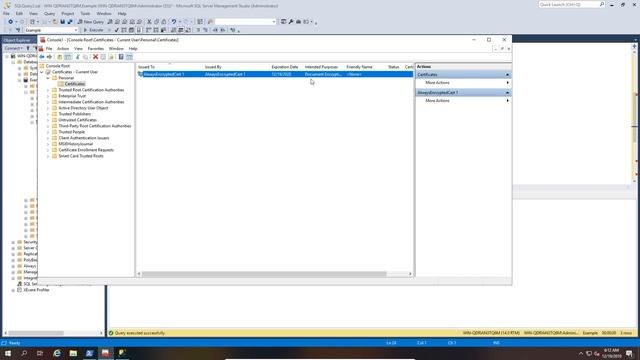Select the Console Root tree node
Screen dimensions: 640x360
58,66
